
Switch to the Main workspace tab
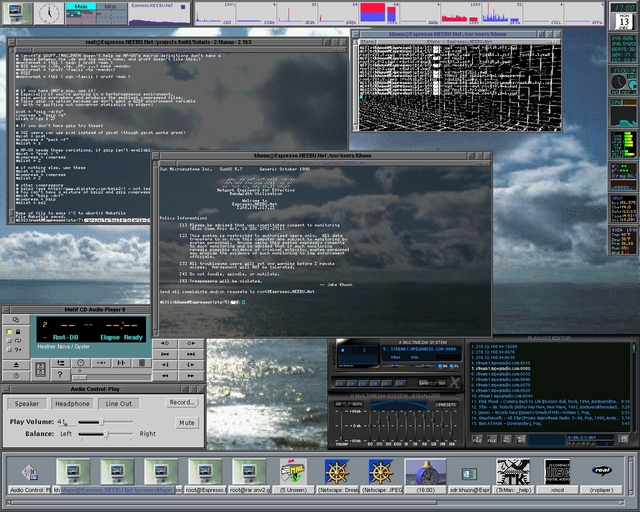click(x=81, y=7)
